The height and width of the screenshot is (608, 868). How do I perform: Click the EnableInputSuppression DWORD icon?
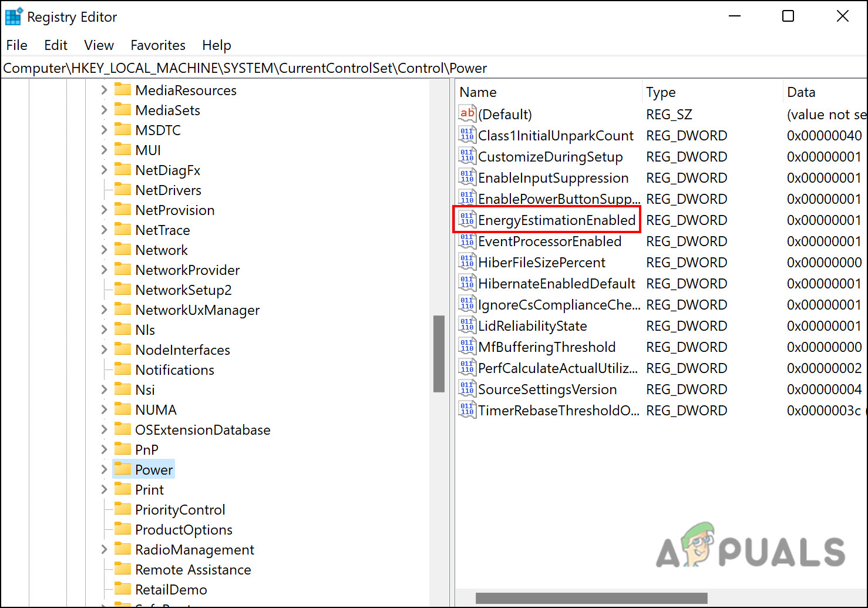tap(467, 177)
